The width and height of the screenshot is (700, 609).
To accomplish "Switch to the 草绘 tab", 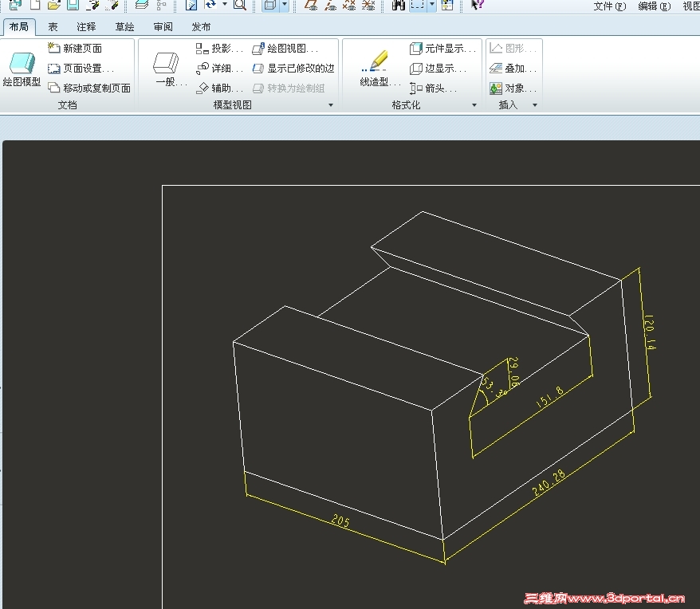I will (124, 27).
